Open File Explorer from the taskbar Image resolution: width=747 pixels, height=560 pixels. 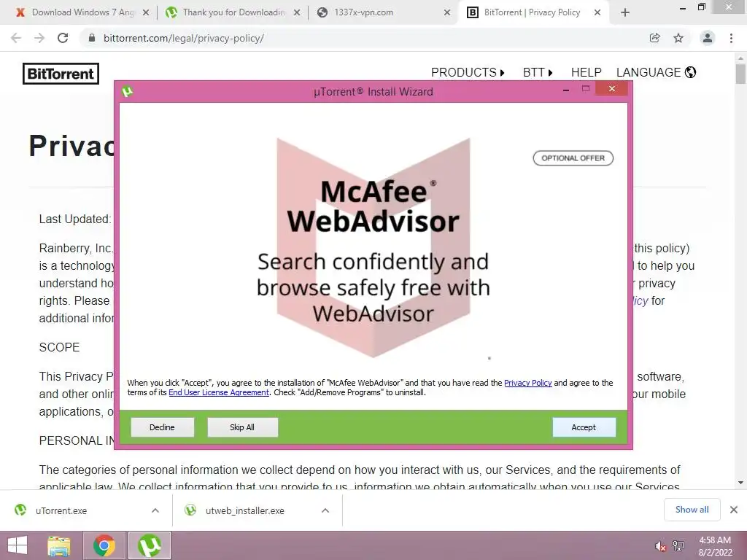click(x=59, y=545)
